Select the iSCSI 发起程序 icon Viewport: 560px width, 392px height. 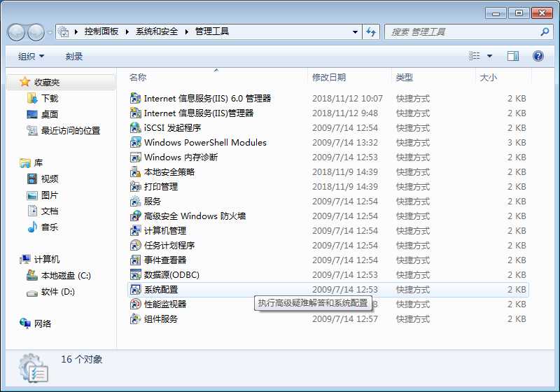tap(135, 127)
